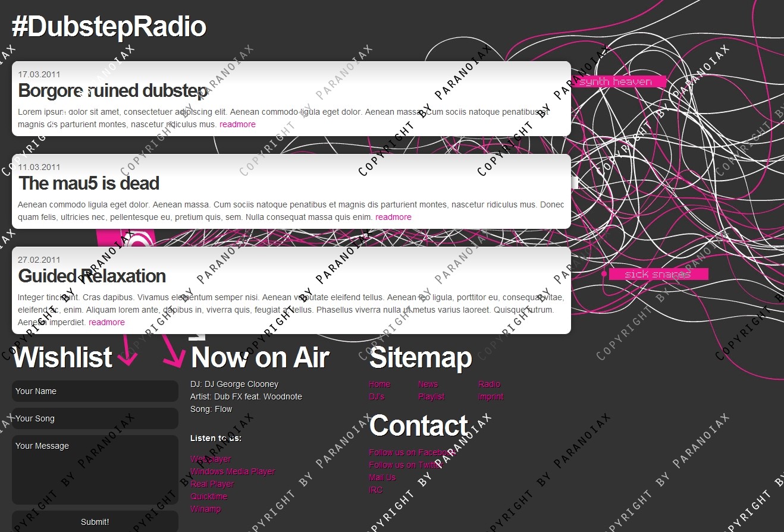The image size is (784, 532).
Task: Open 'Borgore ruined dubstep' article headline
Action: [113, 91]
